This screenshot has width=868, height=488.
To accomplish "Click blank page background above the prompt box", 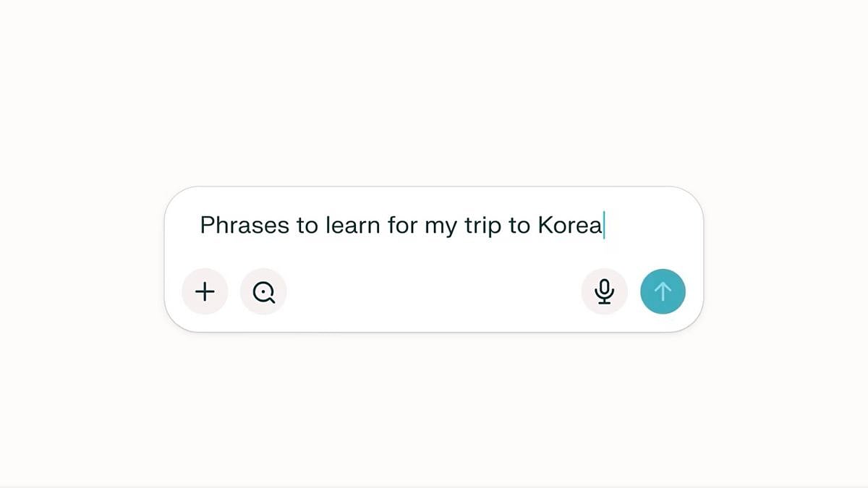I will 434,94.
